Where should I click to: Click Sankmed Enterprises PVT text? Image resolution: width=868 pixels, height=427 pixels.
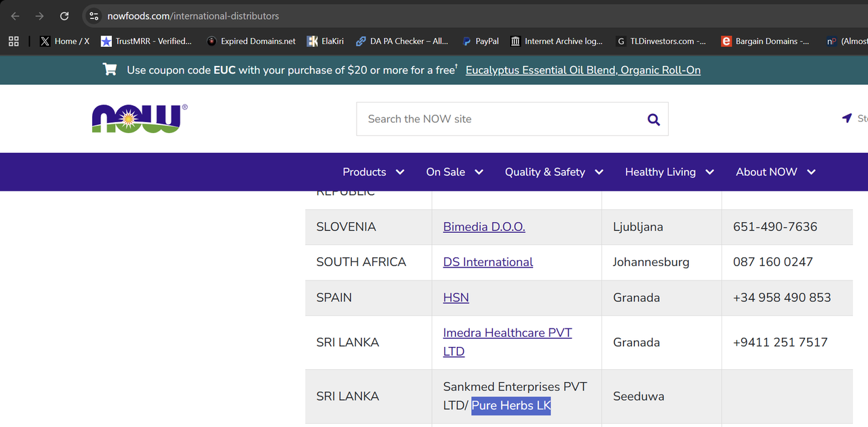515,386
